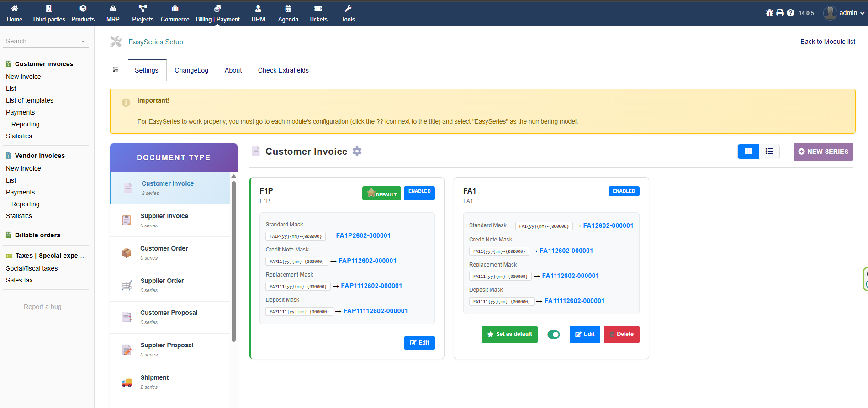Click the Home icon in top navigation
The width and height of the screenshot is (868, 408).
[14, 9]
